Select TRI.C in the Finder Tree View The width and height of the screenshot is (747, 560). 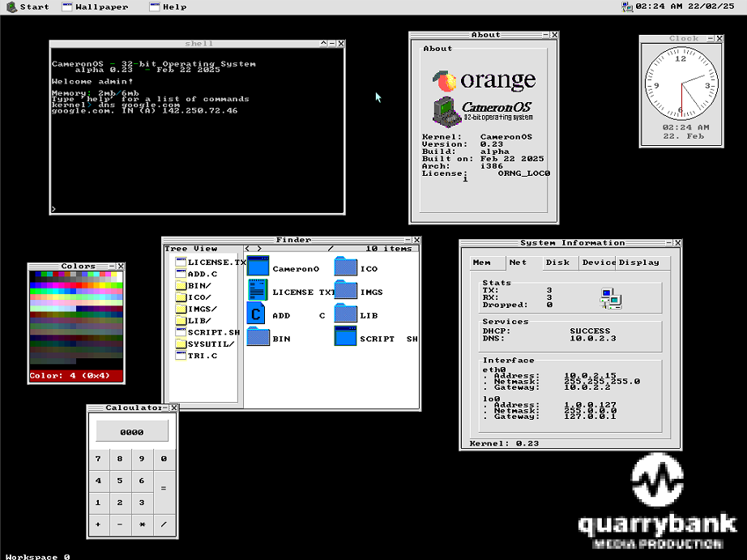[x=202, y=356]
